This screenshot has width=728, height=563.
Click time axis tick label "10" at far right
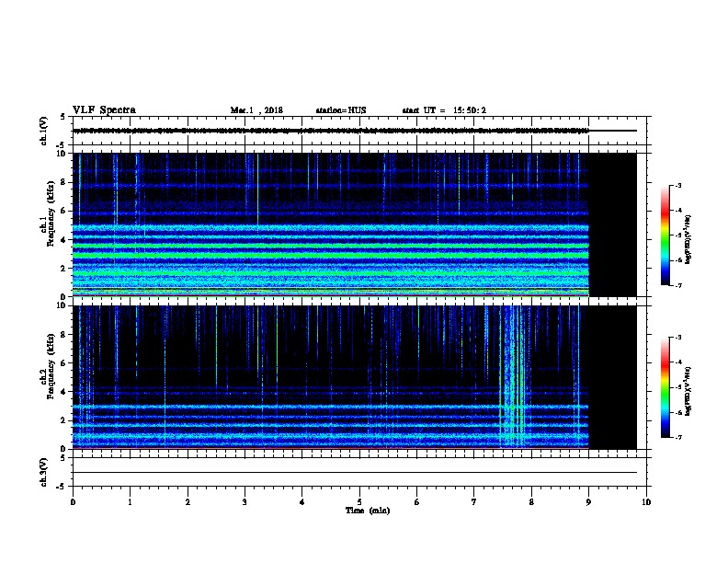pos(646,502)
